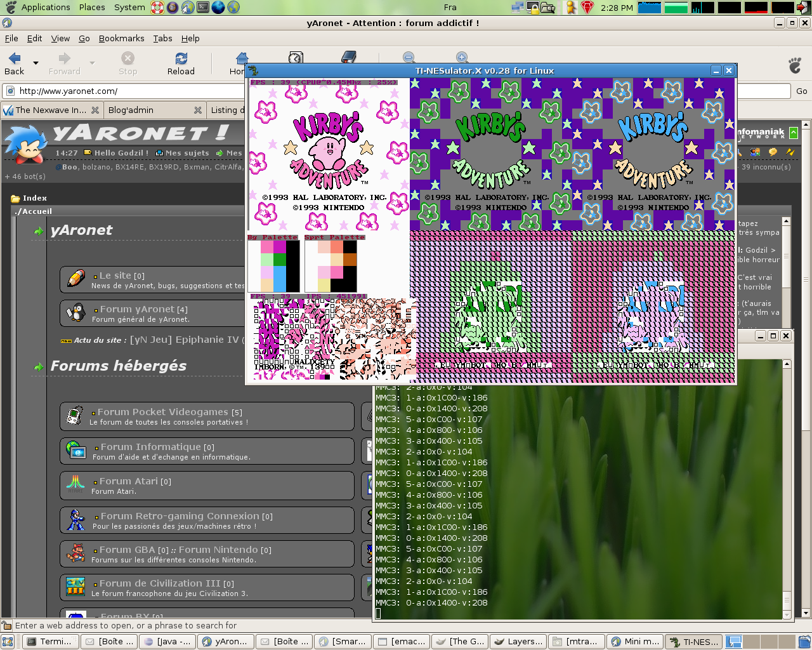
Task: Click the Forum Informatique globe icon
Action: coord(75,450)
